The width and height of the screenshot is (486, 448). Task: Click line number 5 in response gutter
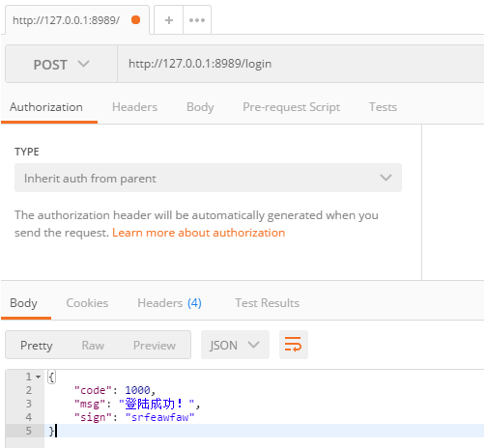click(29, 431)
